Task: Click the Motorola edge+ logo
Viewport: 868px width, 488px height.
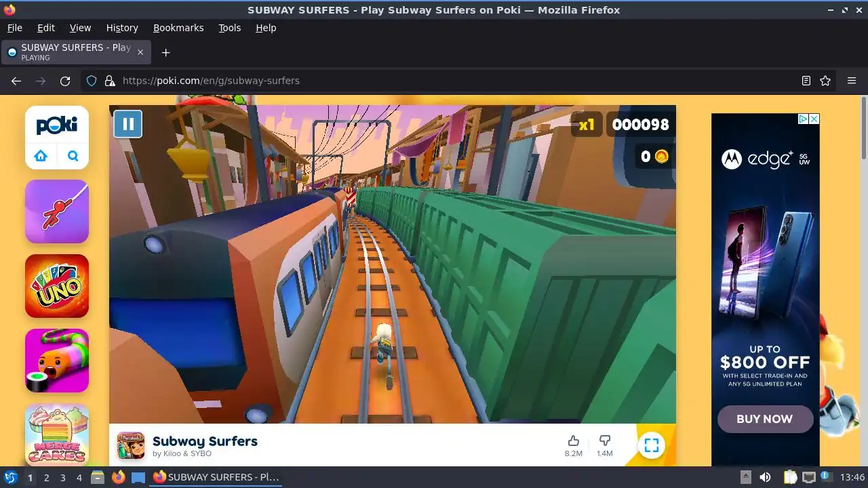Action: click(x=765, y=159)
